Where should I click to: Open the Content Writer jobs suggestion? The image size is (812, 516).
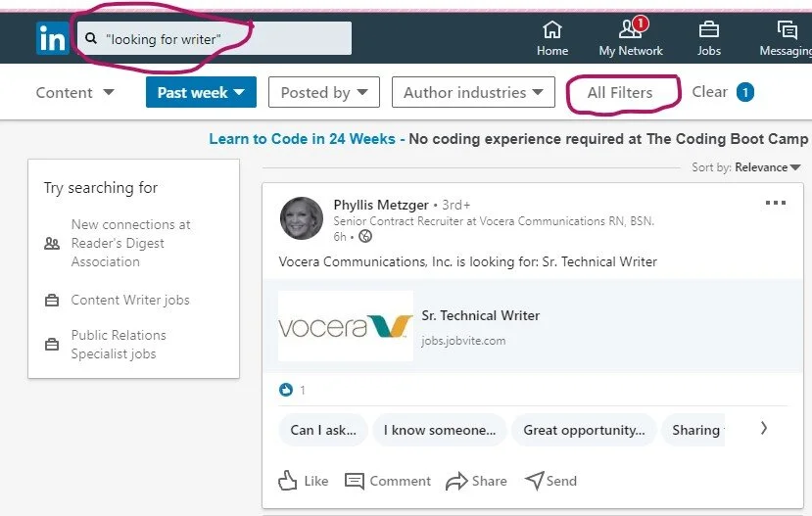point(130,301)
